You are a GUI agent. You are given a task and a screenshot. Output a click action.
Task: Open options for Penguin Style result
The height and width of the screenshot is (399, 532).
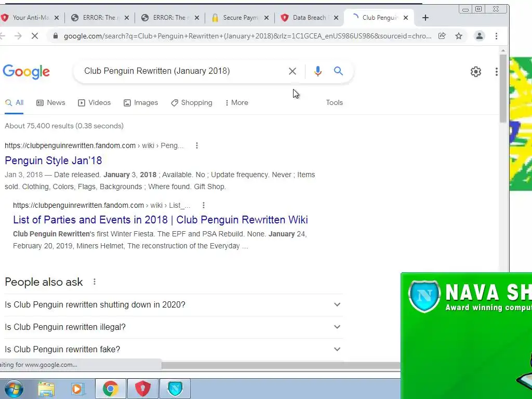(x=197, y=145)
